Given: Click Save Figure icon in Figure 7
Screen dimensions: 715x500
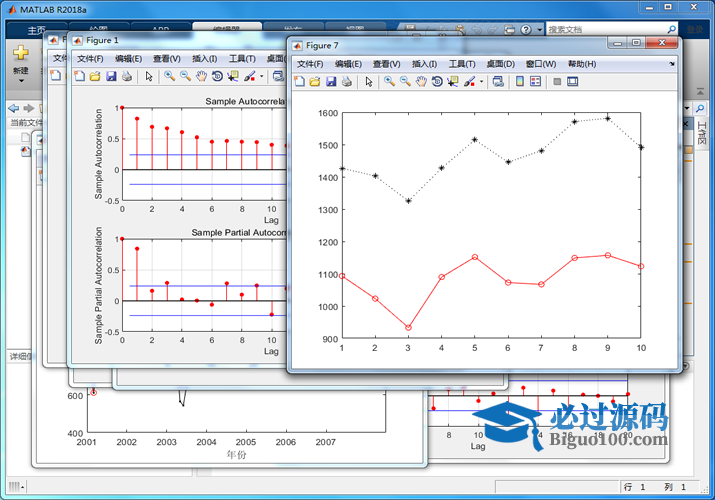Looking at the screenshot, I should [329, 82].
